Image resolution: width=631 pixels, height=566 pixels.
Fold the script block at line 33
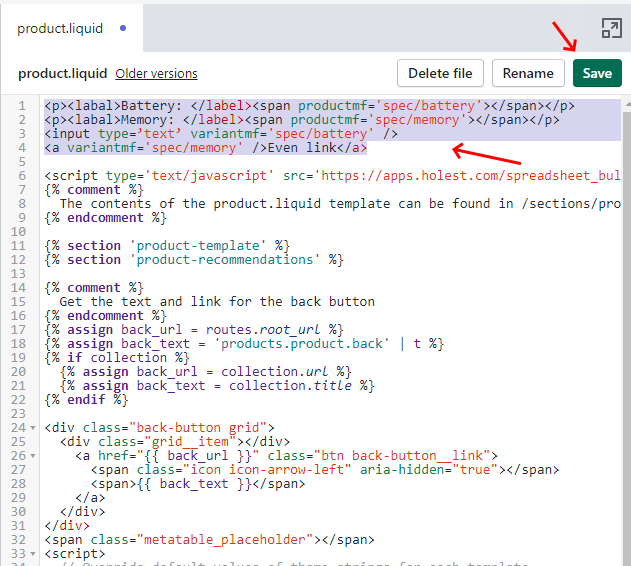point(33,553)
